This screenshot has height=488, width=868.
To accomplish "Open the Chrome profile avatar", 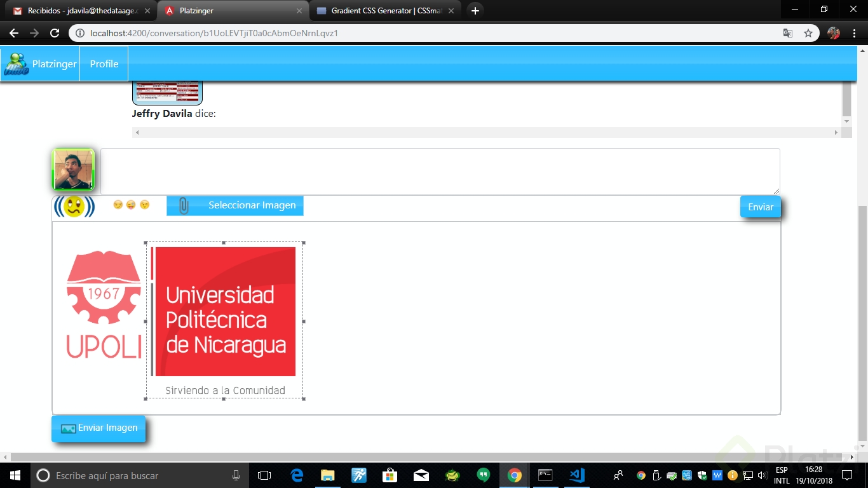I will point(834,33).
